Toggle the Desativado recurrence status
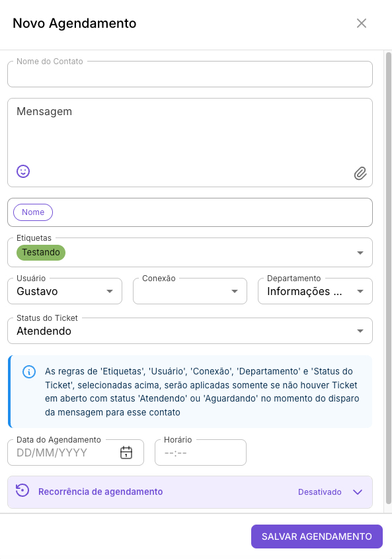 [320, 492]
